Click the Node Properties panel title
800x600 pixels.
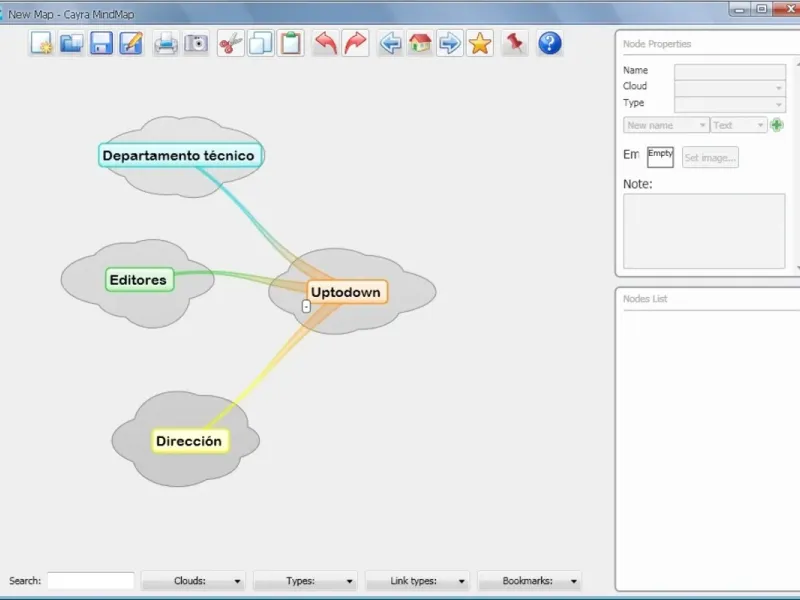657,44
